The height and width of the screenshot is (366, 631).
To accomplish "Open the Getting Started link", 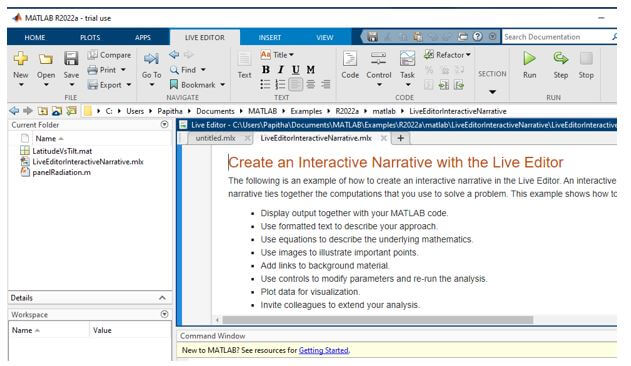I will click(x=324, y=350).
